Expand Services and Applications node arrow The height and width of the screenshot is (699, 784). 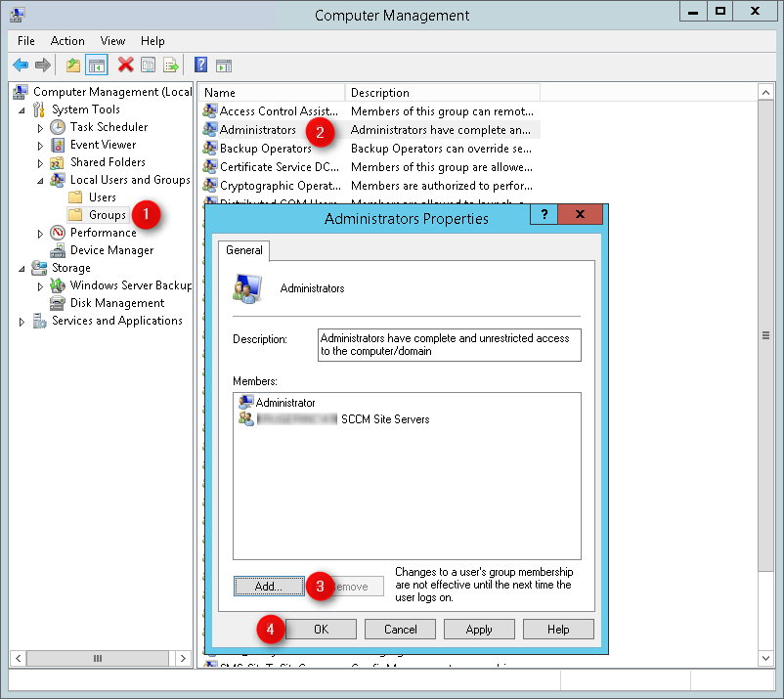point(22,322)
